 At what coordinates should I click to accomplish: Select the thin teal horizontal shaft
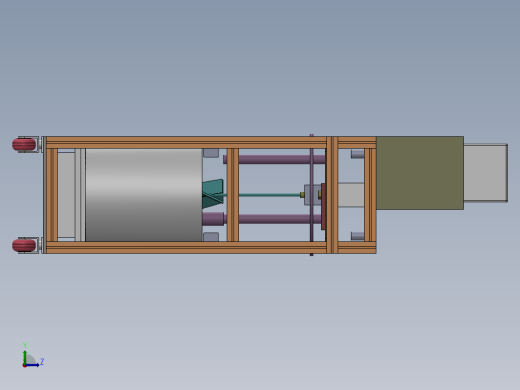(269, 195)
